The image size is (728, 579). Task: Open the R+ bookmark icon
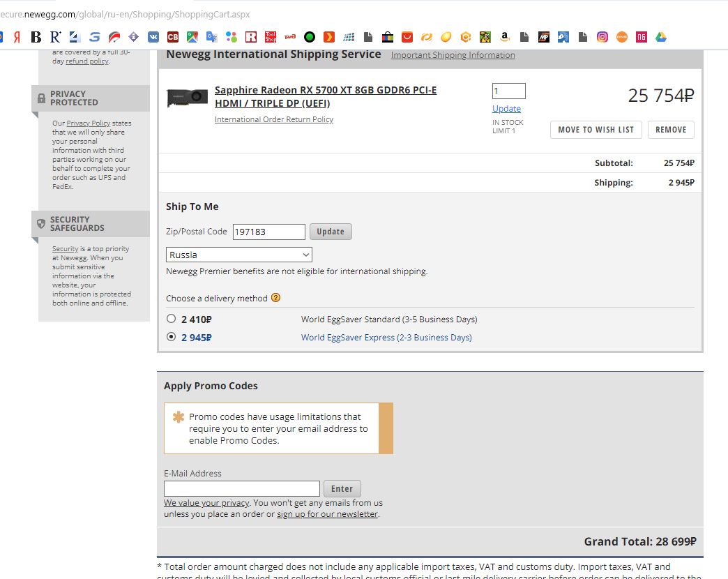click(56, 37)
